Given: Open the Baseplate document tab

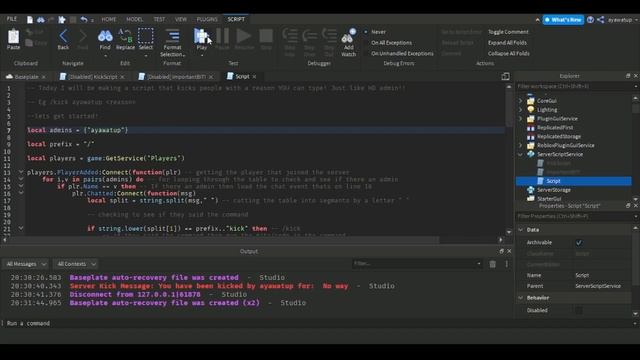Looking at the screenshot, I should click(x=26, y=77).
